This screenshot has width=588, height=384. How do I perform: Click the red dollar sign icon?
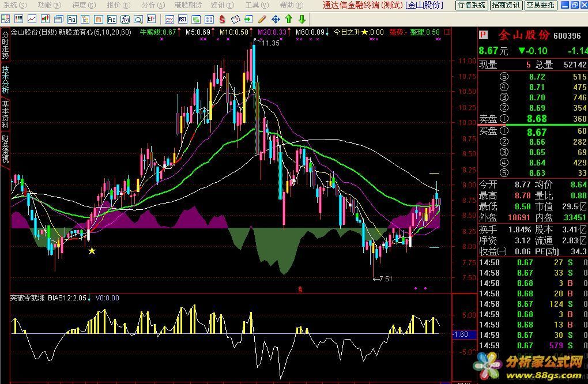coord(223,19)
